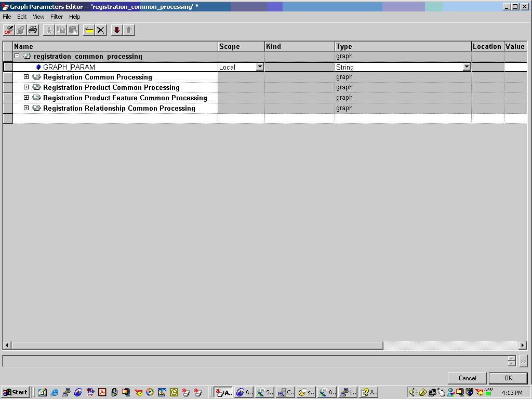This screenshot has height=399, width=532.
Task: Expand the Registration Relationship Common Processing node
Action: coord(26,108)
